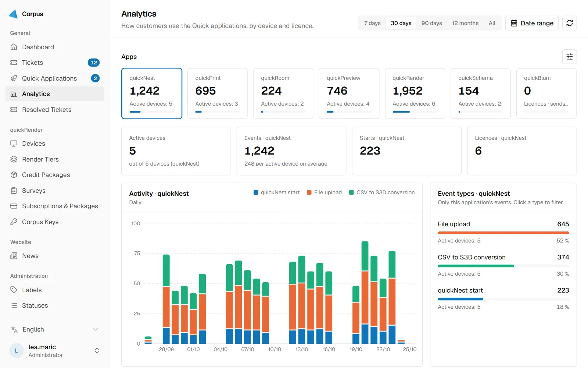Viewport: 588px width, 368px height.
Task: Filter by CSV to S3D conversion type
Action: click(x=503, y=265)
